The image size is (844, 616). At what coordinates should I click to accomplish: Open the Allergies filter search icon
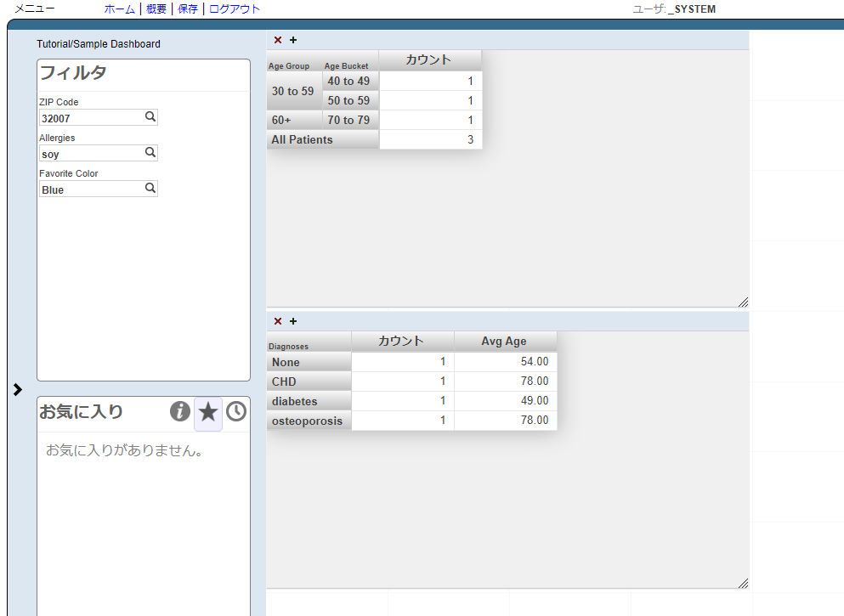click(x=150, y=153)
